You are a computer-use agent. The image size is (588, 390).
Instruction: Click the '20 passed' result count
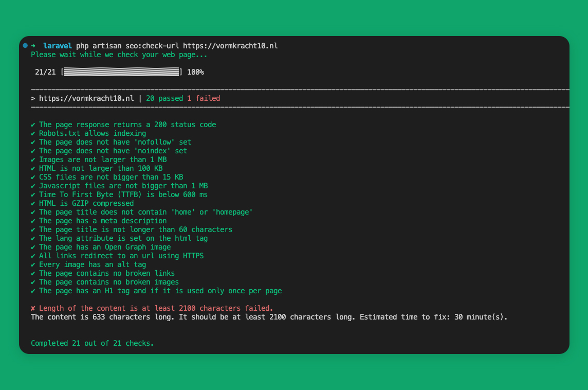(x=164, y=98)
